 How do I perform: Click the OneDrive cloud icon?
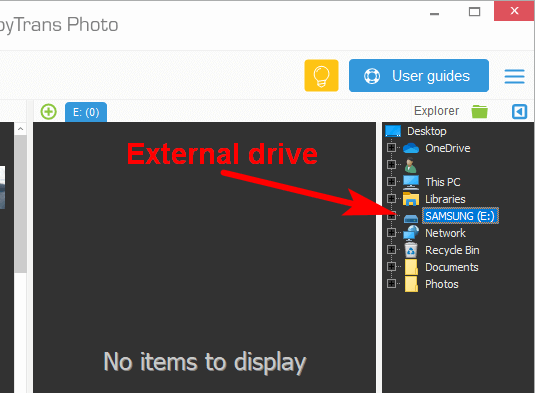(411, 148)
